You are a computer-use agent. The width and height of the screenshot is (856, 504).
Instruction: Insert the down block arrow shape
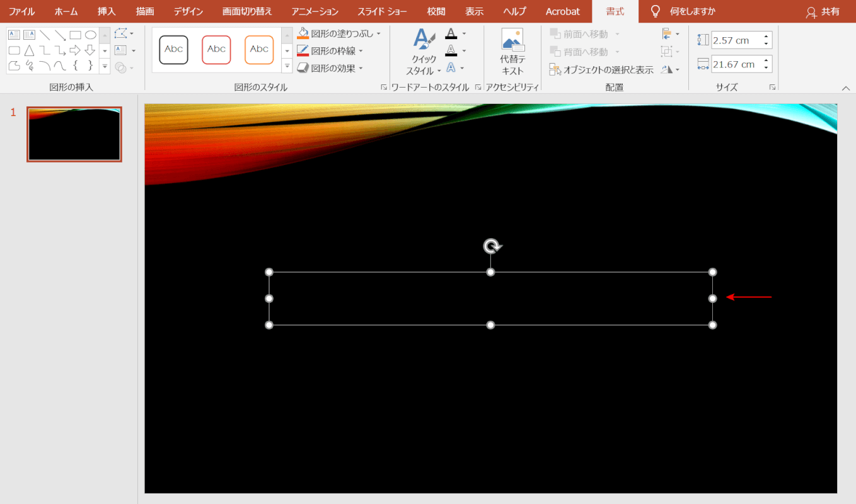90,50
